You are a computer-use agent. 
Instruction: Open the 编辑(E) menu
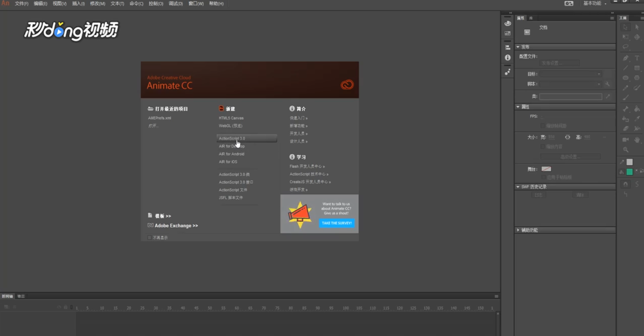click(40, 4)
